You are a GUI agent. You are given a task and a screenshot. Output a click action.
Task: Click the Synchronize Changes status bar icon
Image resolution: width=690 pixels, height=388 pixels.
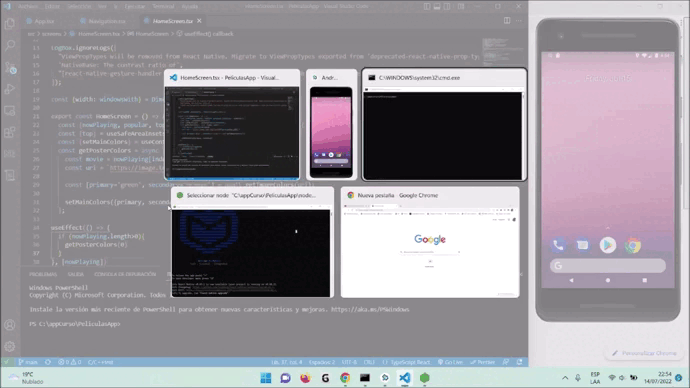click(48, 362)
